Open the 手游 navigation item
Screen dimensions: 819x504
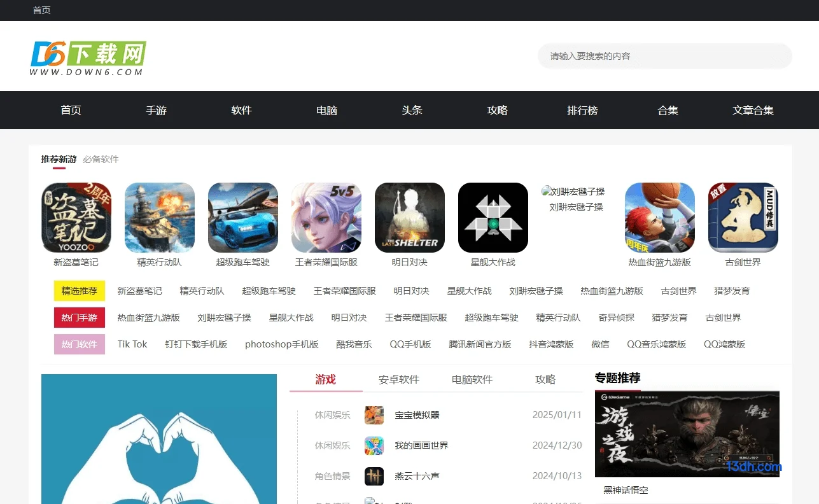tap(157, 110)
